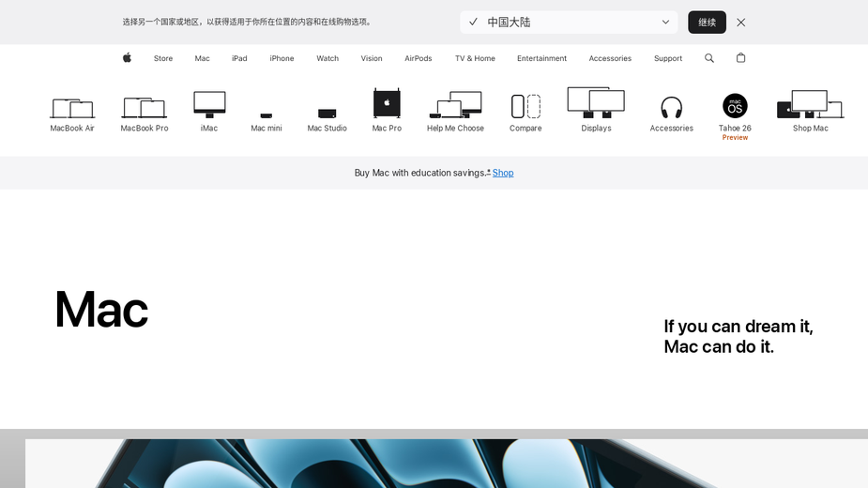This screenshot has width=868, height=488.
Task: Open the search magnifier icon
Action: click(709, 58)
